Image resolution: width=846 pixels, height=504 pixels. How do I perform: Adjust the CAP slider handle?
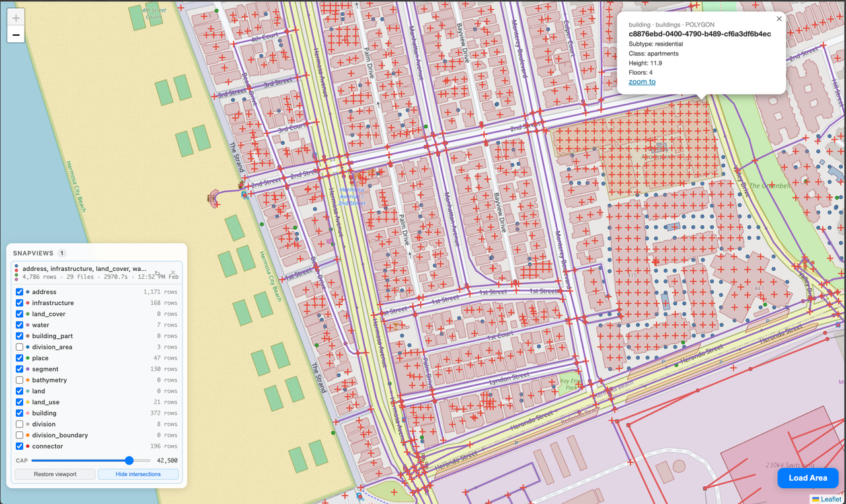click(x=129, y=460)
